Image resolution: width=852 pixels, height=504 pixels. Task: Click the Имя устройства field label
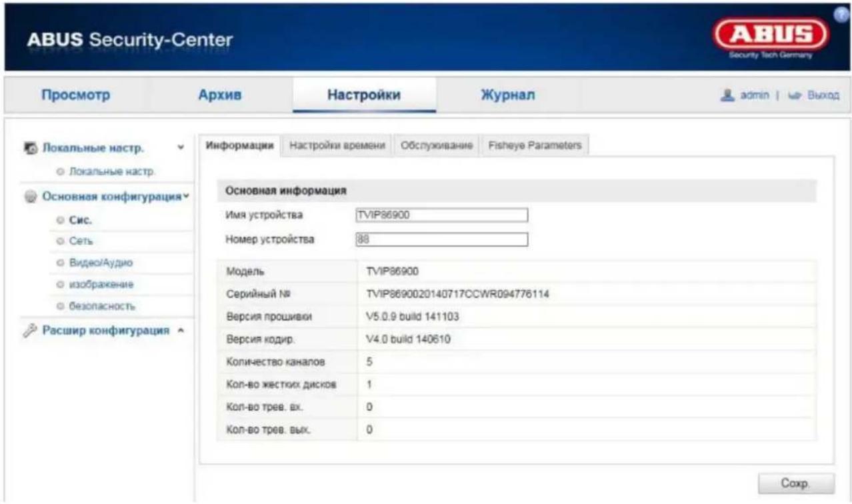point(265,215)
